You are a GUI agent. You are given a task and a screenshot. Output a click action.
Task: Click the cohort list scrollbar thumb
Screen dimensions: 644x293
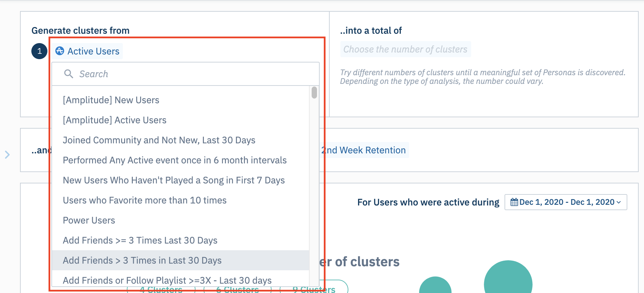pos(314,93)
